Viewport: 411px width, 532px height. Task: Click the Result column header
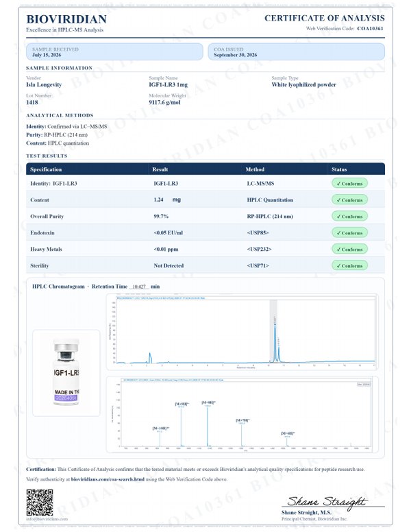click(160, 169)
